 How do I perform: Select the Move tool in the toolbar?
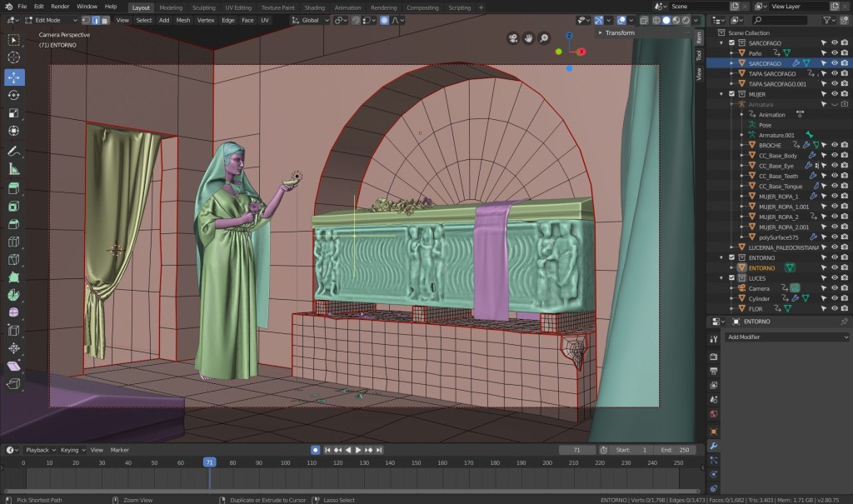[x=14, y=77]
